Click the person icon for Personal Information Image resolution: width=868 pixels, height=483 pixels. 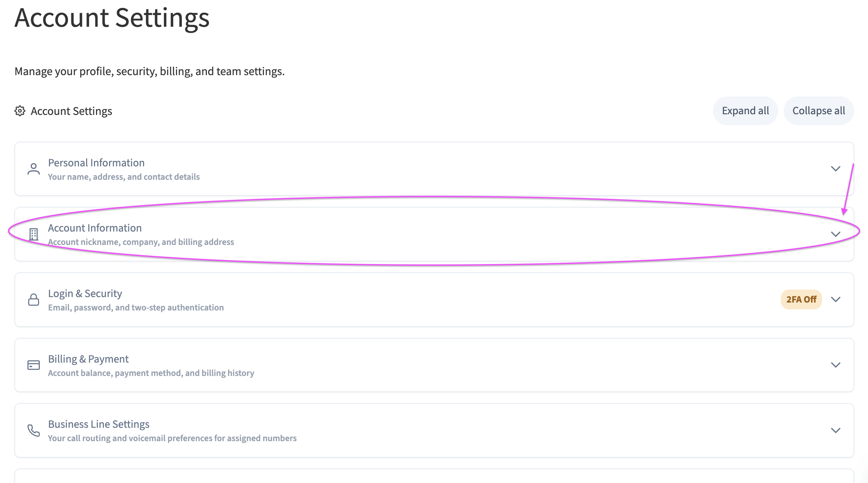coord(34,169)
